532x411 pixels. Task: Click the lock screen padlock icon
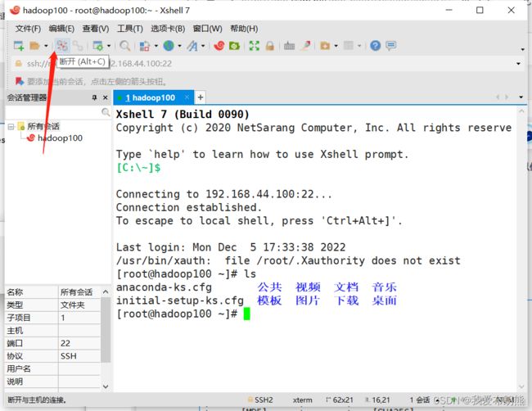pyautogui.click(x=270, y=46)
